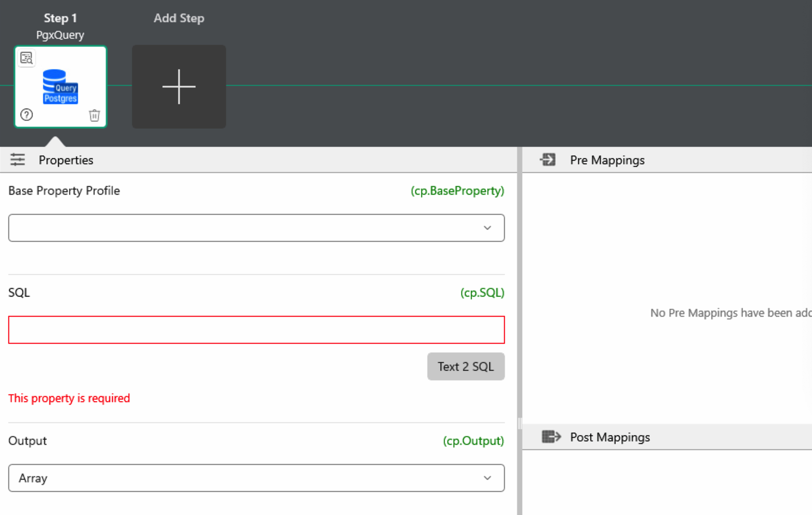Click the help question mark on Step 1

(27, 115)
